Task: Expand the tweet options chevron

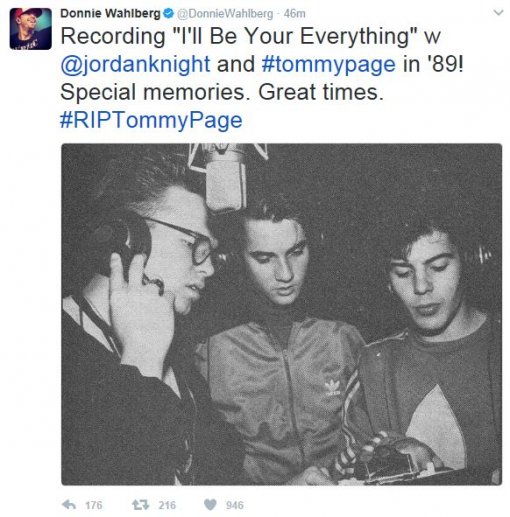Action: point(498,13)
